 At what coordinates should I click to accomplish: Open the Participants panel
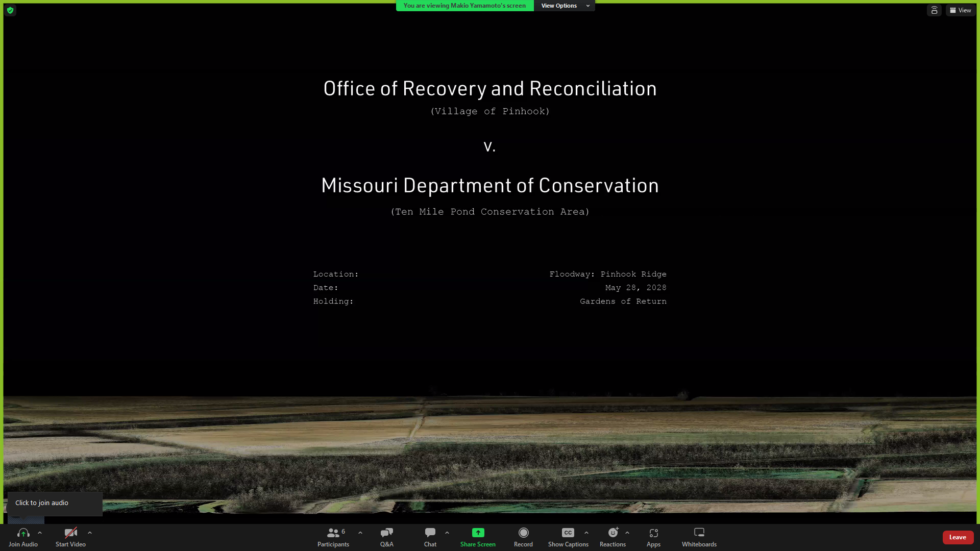(333, 537)
